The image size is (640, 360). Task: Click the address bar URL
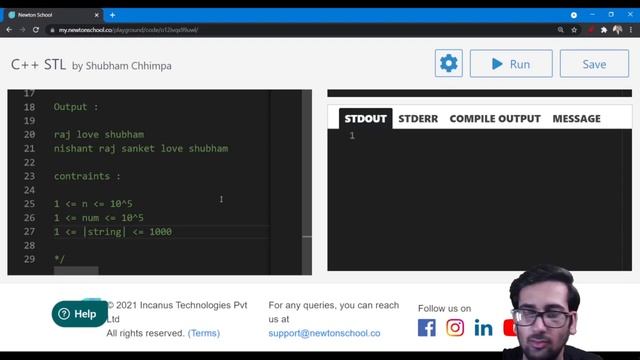[x=128, y=30]
